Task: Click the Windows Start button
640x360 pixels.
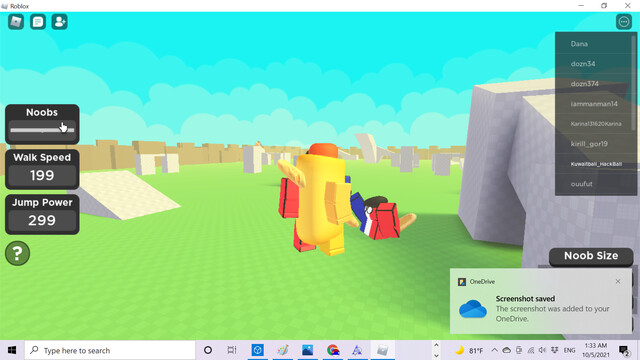Action: coord(12,350)
